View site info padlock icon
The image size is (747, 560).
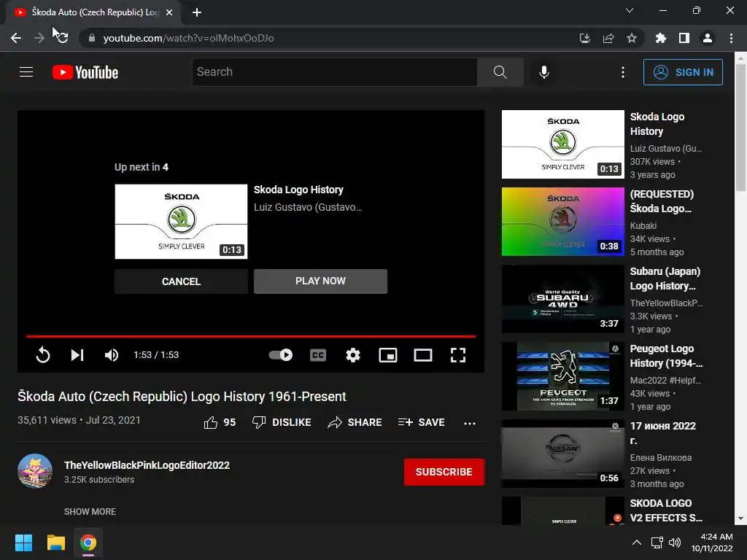92,38
